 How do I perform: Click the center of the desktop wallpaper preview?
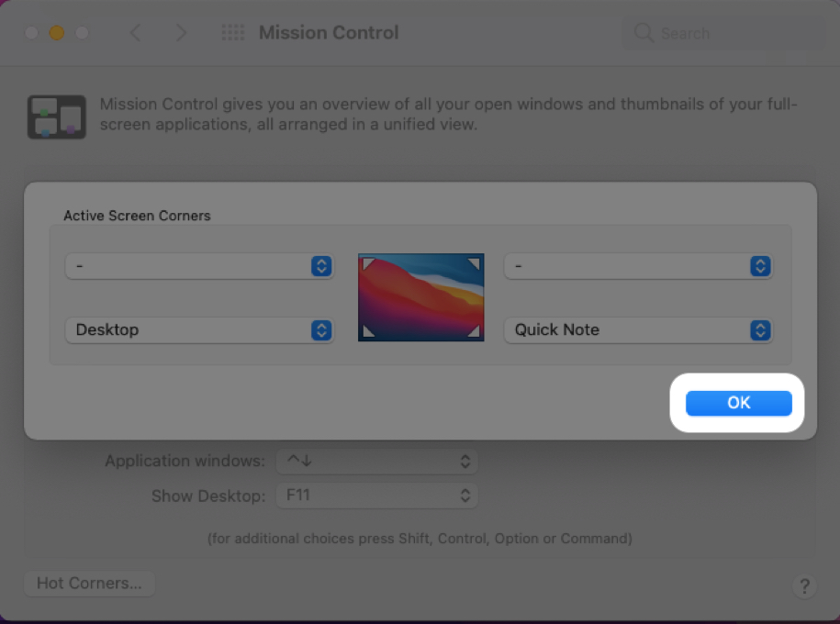tap(420, 297)
